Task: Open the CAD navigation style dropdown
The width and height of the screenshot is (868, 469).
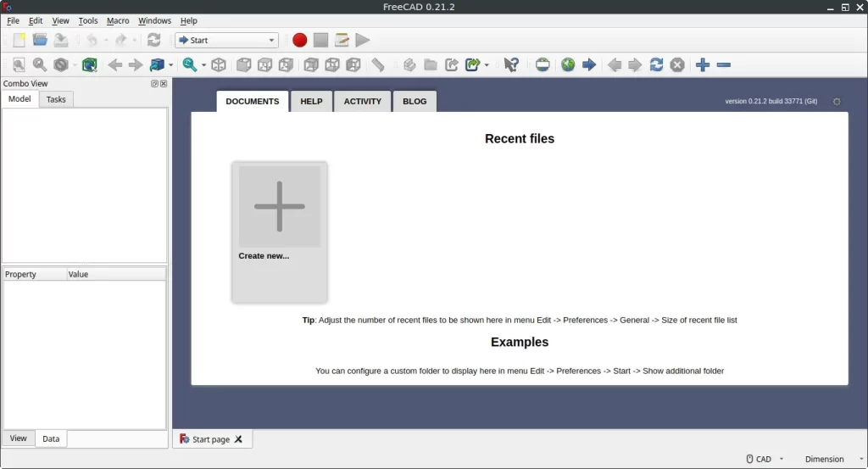Action: pos(765,459)
